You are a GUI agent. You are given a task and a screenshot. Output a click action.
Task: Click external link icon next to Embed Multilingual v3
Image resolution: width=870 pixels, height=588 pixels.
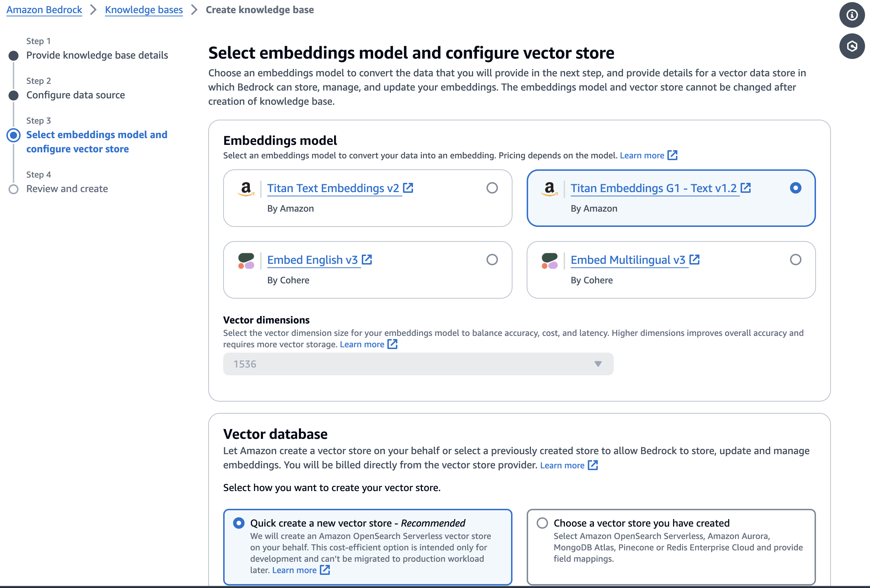tap(694, 260)
